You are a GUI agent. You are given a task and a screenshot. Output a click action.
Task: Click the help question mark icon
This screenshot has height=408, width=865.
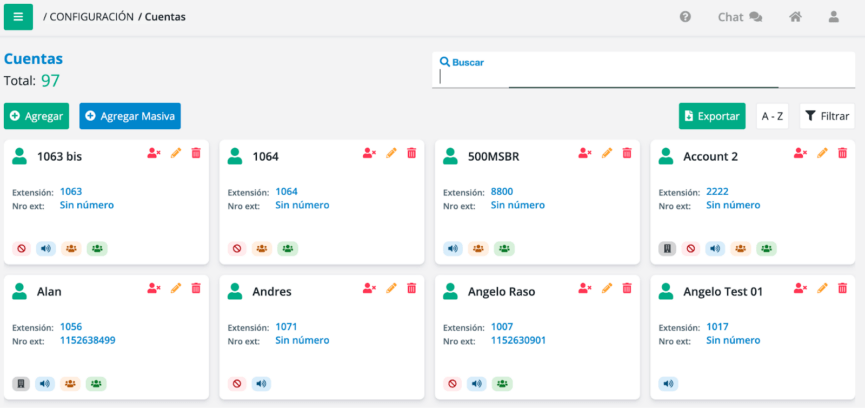tap(685, 17)
